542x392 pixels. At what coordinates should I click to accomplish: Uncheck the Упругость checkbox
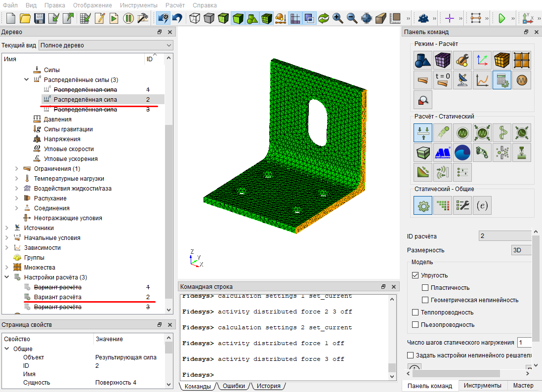click(416, 275)
